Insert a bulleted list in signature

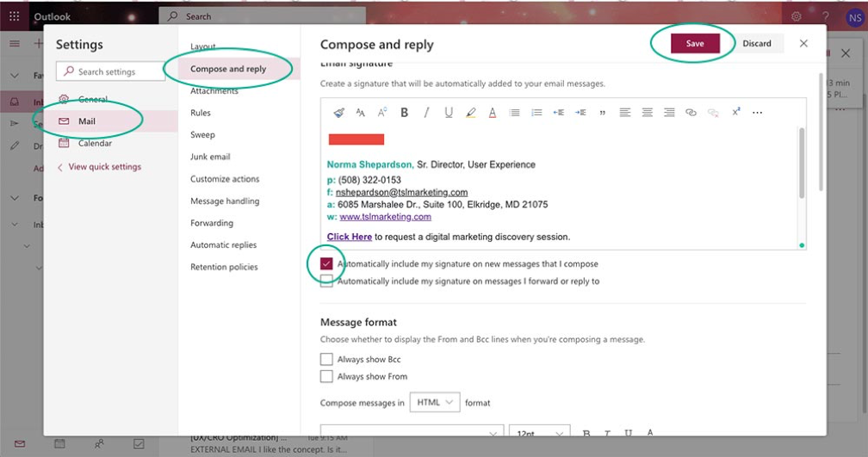[x=514, y=112]
